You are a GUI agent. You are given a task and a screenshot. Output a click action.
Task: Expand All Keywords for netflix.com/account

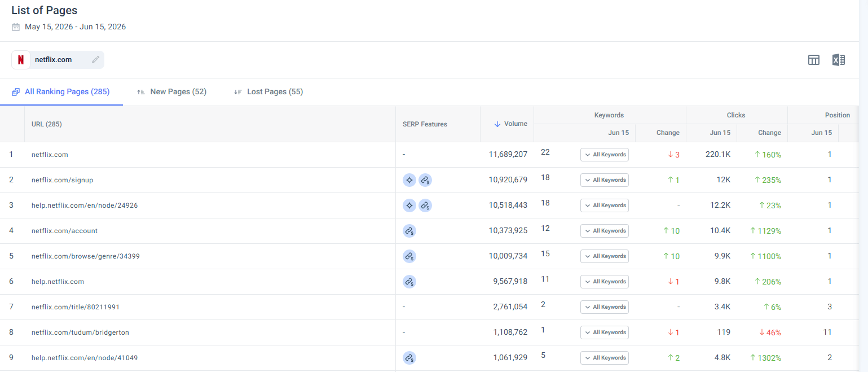605,231
